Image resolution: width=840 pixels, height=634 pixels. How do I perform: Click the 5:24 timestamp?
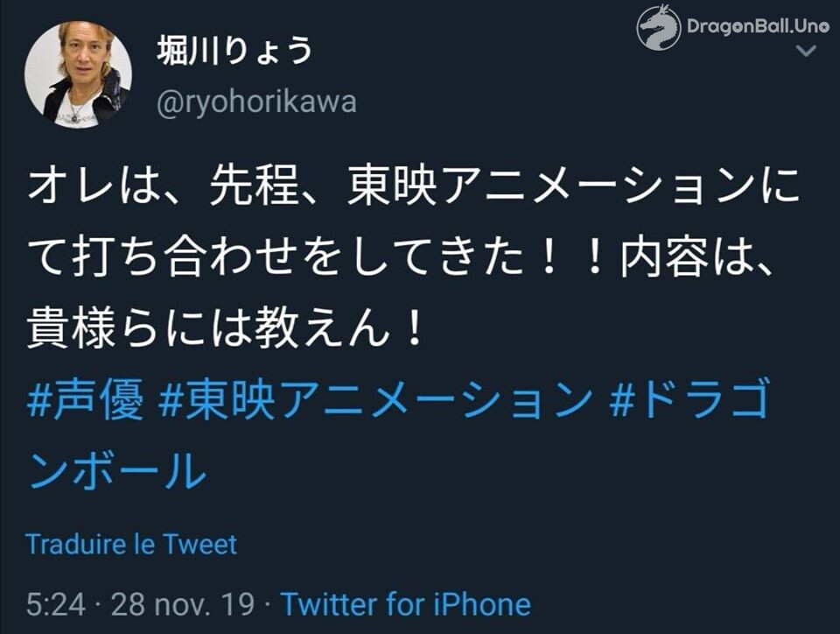click(56, 604)
